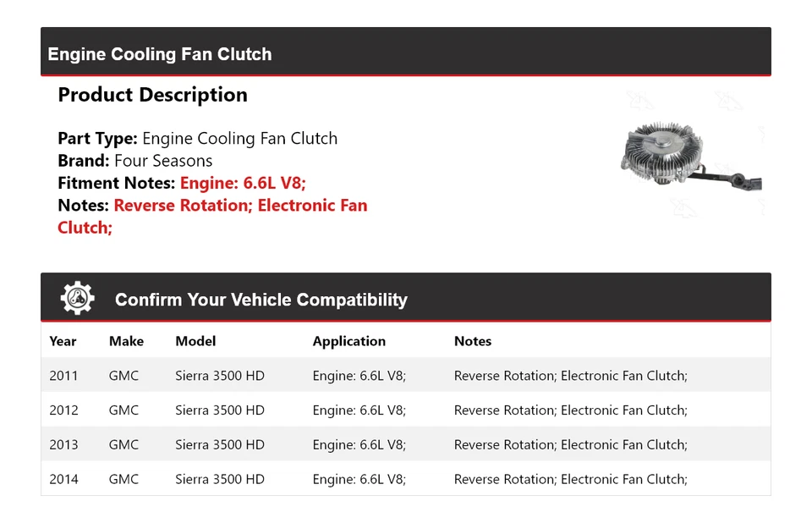The image size is (812, 523).
Task: Click the 2011 year cell
Action: 63,376
